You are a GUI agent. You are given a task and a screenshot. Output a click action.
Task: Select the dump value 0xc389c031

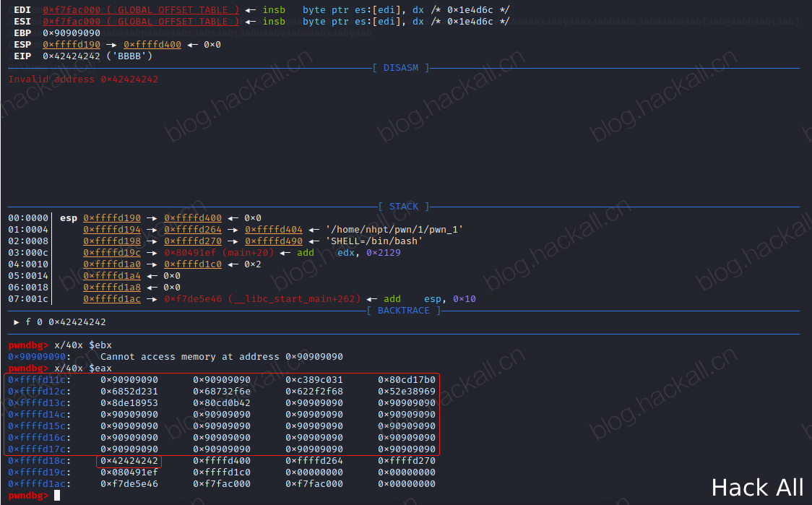pyautogui.click(x=314, y=380)
